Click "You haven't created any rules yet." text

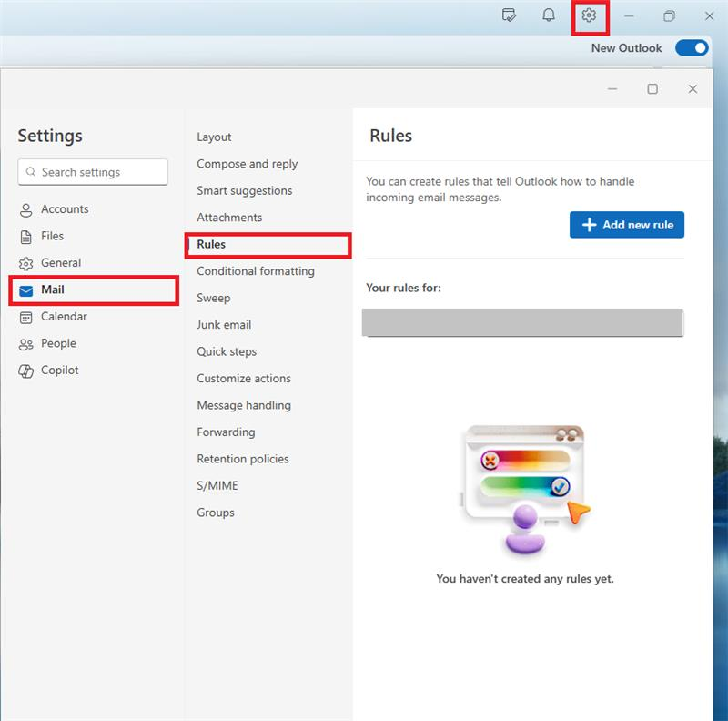525,579
